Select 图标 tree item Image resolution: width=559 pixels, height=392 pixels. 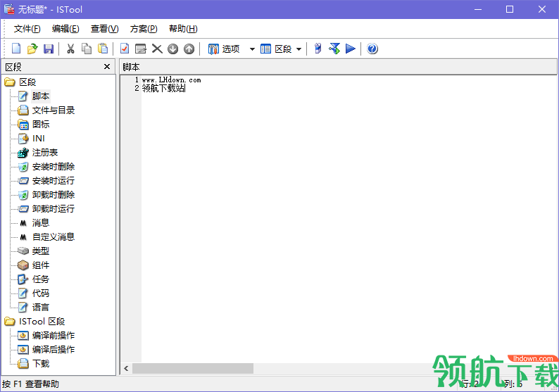[41, 125]
